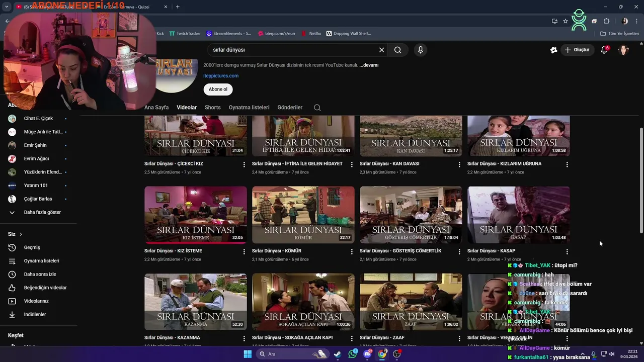The width and height of the screenshot is (644, 362).
Task: Open more options for KASAP video
Action: tap(567, 251)
